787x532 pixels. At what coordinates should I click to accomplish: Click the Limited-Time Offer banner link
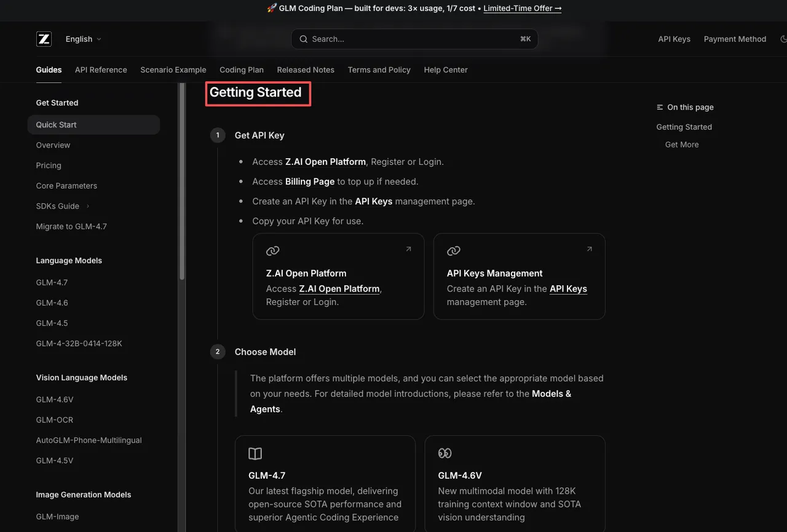[x=522, y=8]
